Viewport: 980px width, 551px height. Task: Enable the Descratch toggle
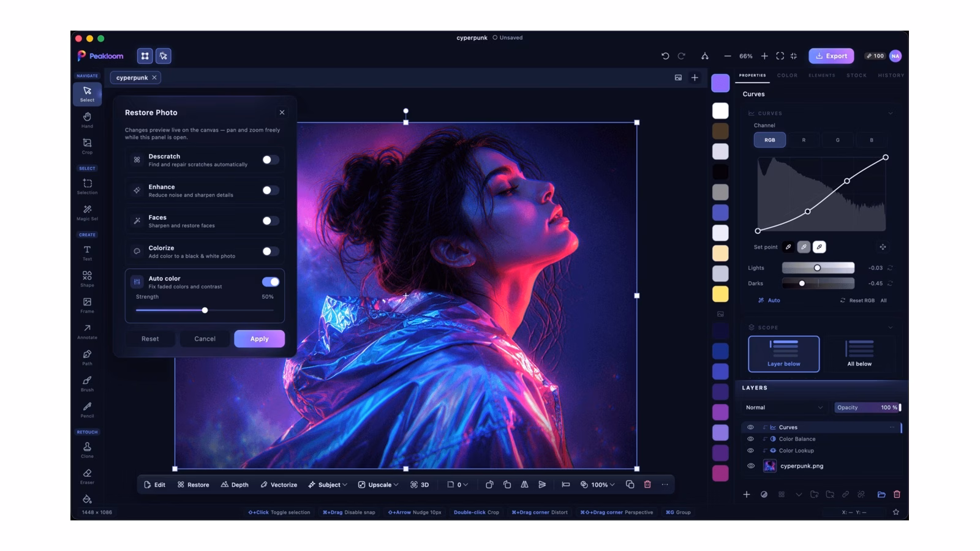pyautogui.click(x=270, y=160)
